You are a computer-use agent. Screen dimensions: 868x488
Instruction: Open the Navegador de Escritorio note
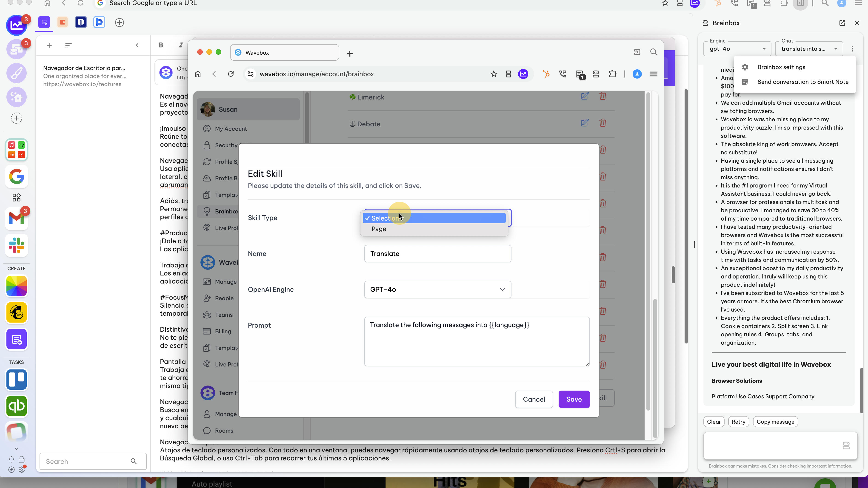tap(93, 76)
